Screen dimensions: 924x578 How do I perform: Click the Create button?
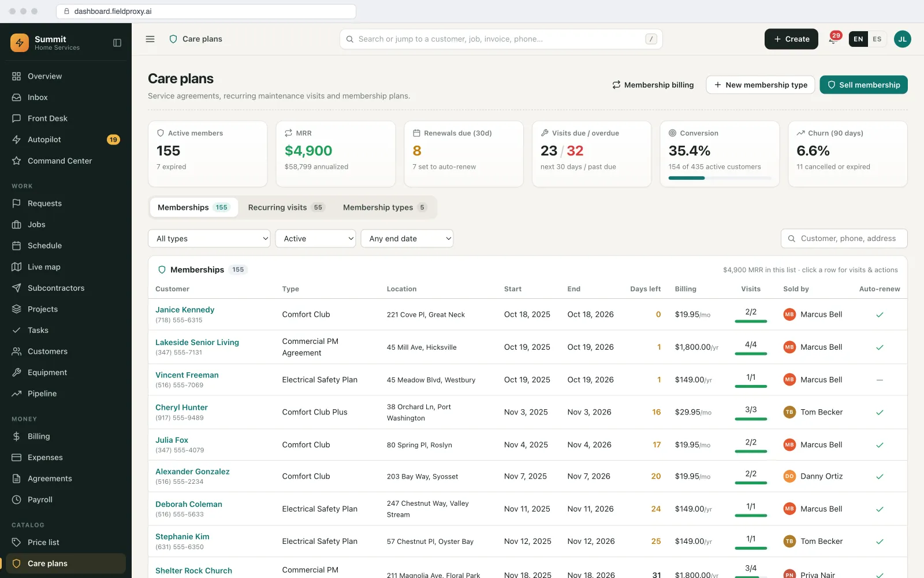click(791, 39)
